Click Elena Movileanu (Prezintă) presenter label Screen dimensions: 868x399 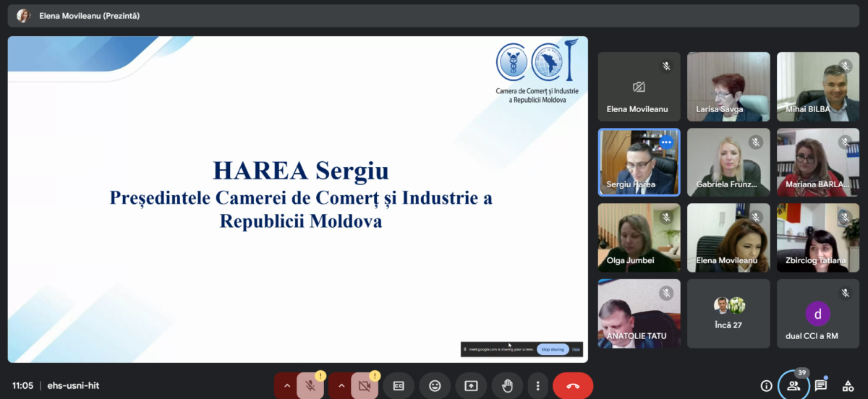pos(90,15)
